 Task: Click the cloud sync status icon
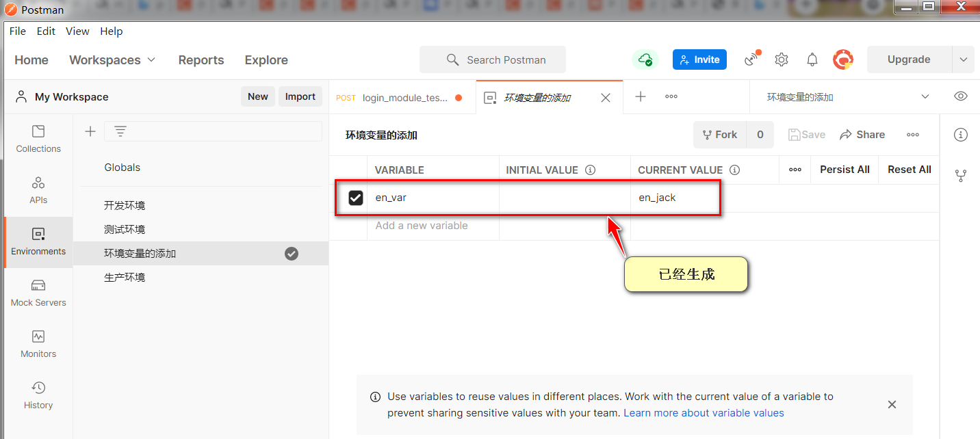(645, 60)
